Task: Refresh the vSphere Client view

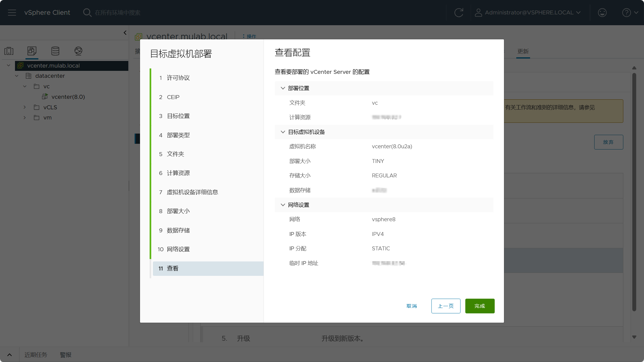Action: [x=459, y=13]
